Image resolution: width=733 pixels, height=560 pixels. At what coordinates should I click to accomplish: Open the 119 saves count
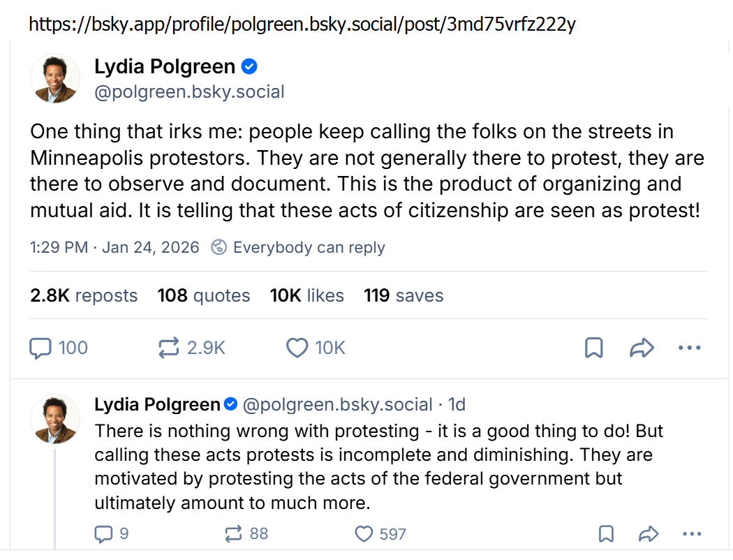click(x=403, y=295)
